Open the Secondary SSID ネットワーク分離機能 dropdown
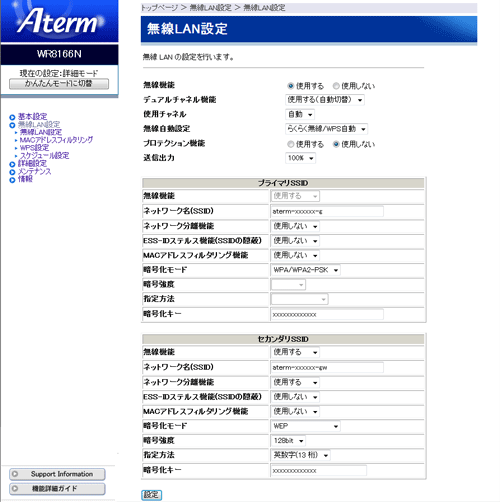 pos(295,382)
